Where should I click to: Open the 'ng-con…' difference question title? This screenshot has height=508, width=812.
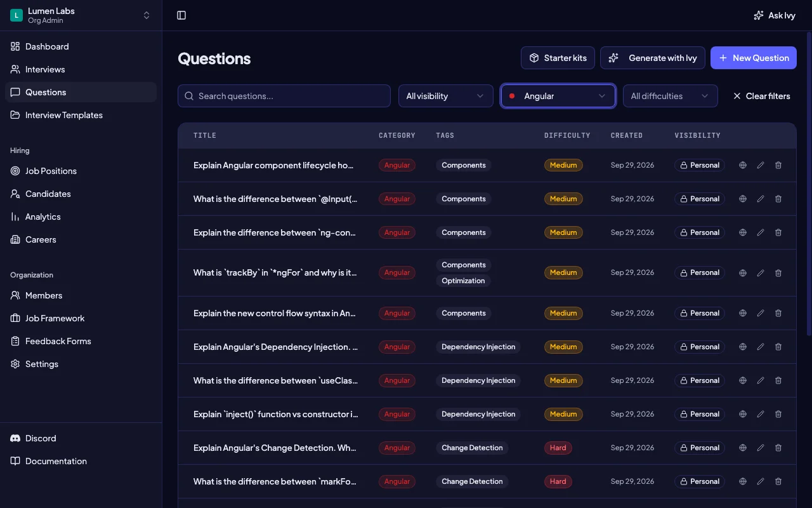click(x=275, y=232)
